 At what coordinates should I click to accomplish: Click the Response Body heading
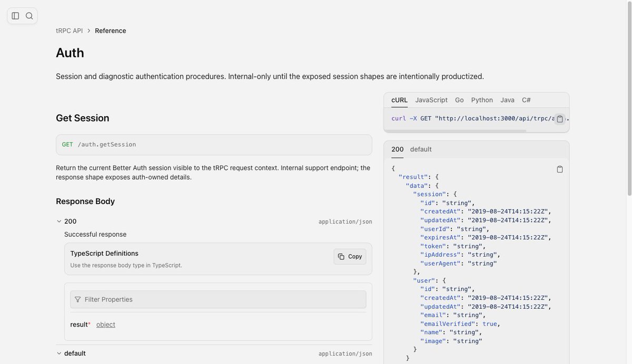click(85, 201)
